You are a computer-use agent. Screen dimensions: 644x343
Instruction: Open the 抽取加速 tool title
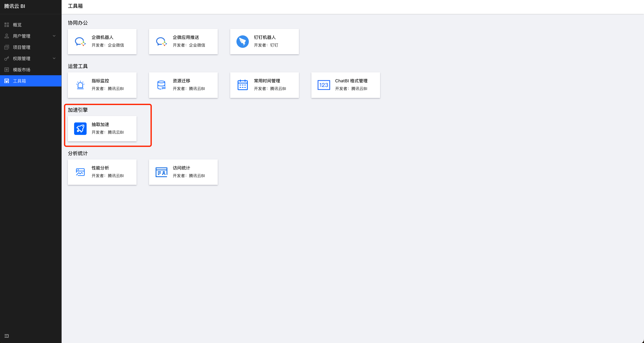(x=100, y=124)
